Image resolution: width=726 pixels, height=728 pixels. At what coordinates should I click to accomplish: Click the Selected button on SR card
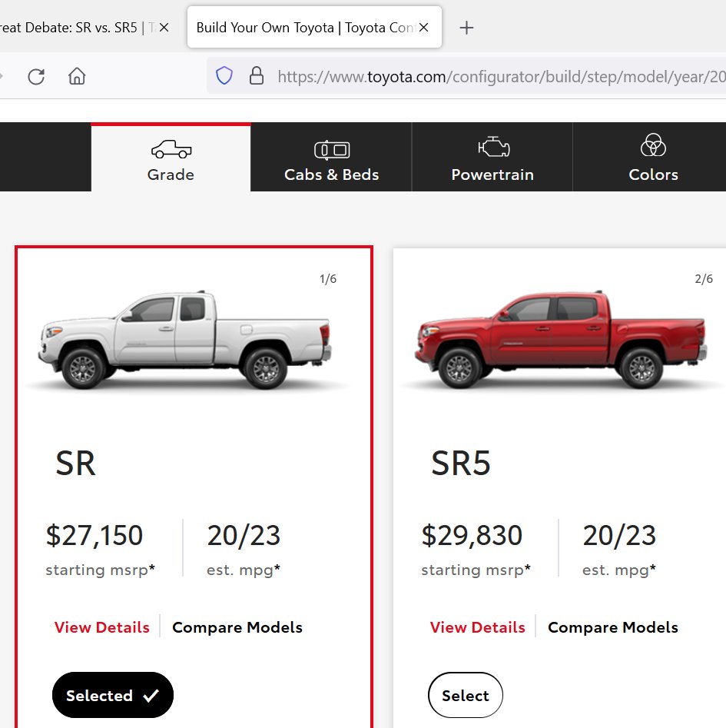(113, 695)
